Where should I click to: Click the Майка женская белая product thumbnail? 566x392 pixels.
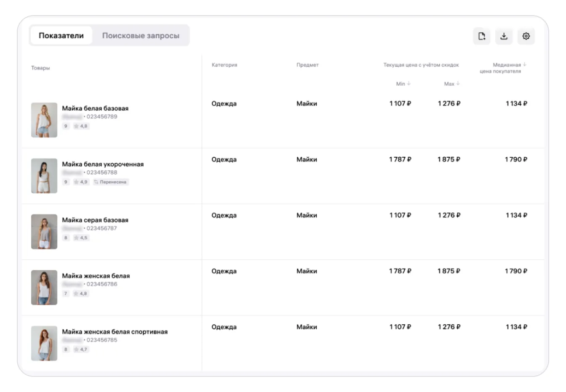click(x=44, y=287)
